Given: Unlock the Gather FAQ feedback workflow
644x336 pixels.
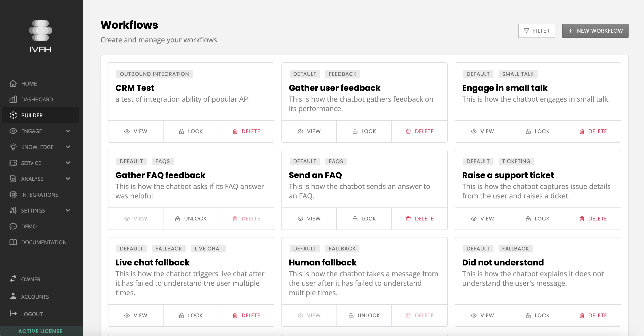Looking at the screenshot, I should (x=191, y=219).
